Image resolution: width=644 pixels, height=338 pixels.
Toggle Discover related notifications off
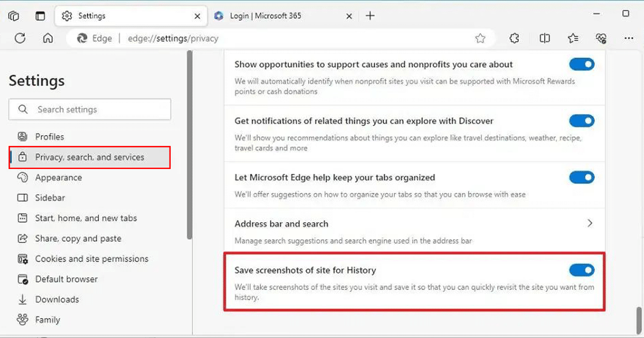click(582, 121)
